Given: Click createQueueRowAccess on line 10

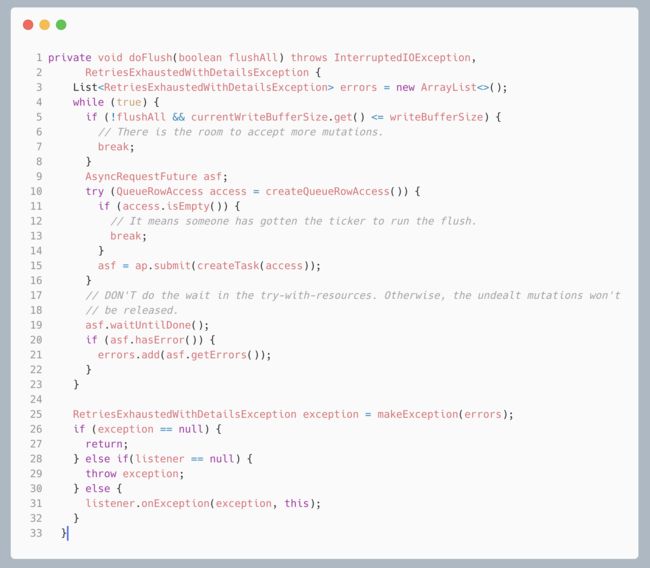Looking at the screenshot, I should (x=327, y=191).
